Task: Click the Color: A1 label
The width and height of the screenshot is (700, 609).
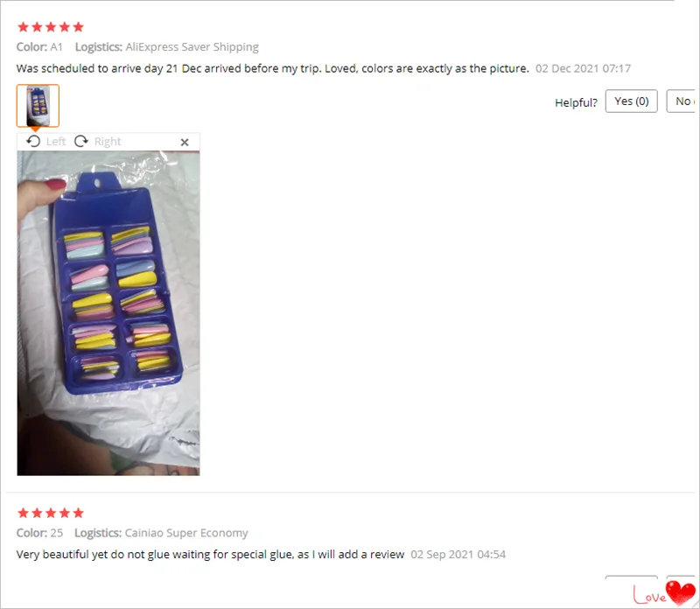Action: tap(39, 47)
